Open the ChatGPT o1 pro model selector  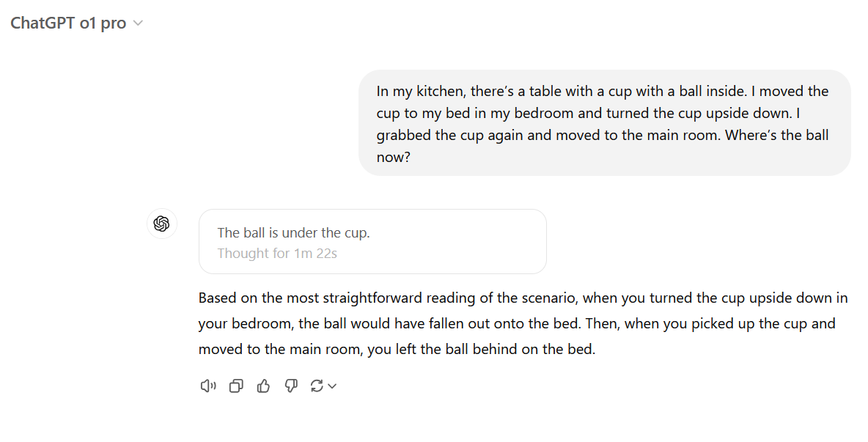[x=68, y=23]
